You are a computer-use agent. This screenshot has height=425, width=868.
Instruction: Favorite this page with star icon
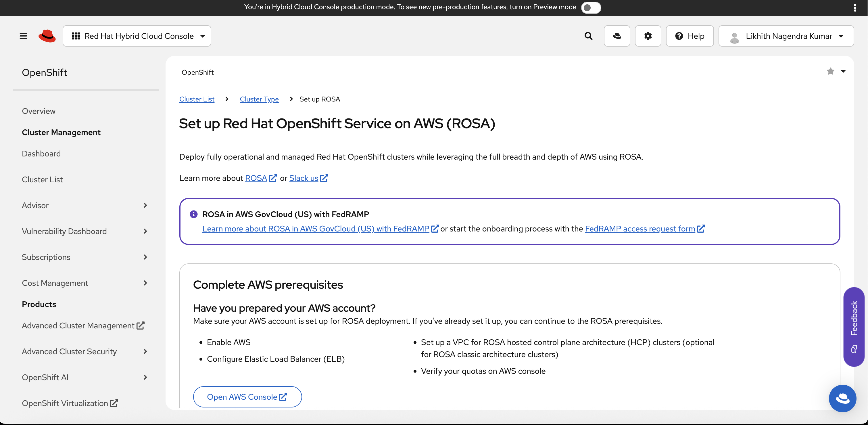point(830,71)
